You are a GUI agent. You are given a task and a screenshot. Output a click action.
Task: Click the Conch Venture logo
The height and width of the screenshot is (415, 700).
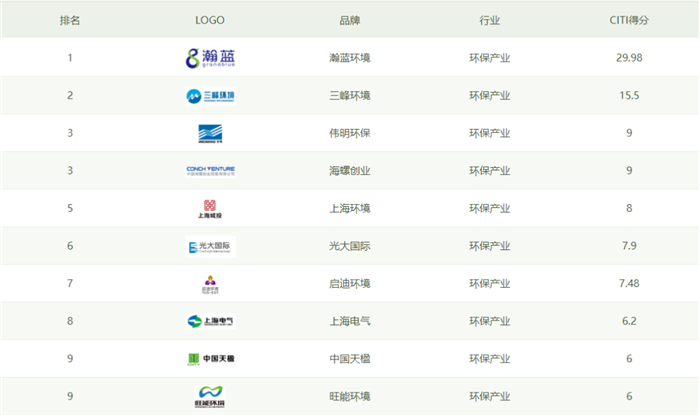click(x=210, y=171)
